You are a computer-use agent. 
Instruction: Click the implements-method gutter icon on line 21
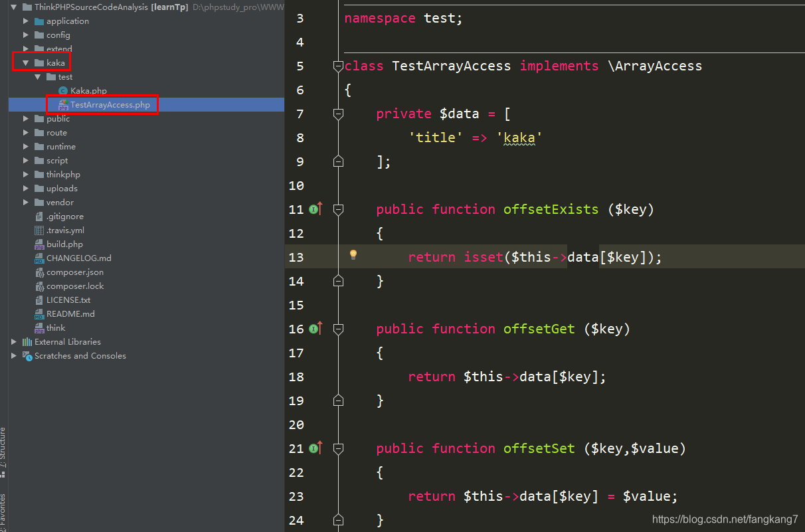[315, 448]
